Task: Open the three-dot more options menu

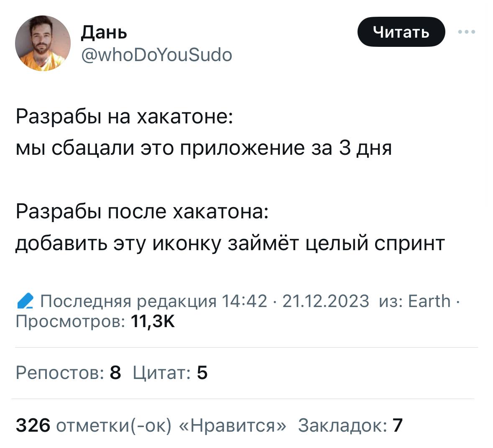Action: pyautogui.click(x=467, y=32)
